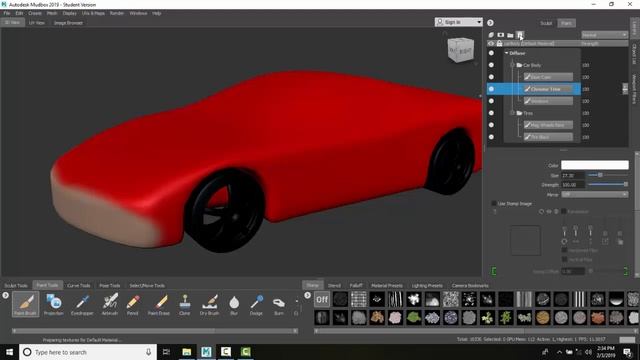The height and width of the screenshot is (360, 640).
Task: Click the new folder icon in Layers panel
Action: click(x=510, y=35)
